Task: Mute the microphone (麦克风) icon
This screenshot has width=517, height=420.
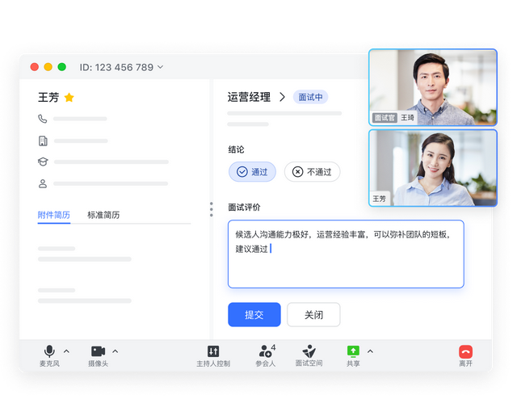Action: coord(49,351)
